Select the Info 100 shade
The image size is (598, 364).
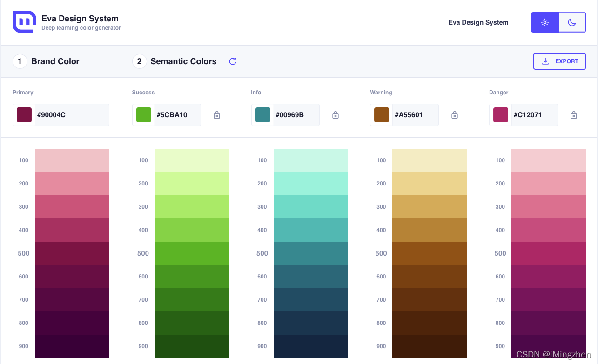point(310,160)
